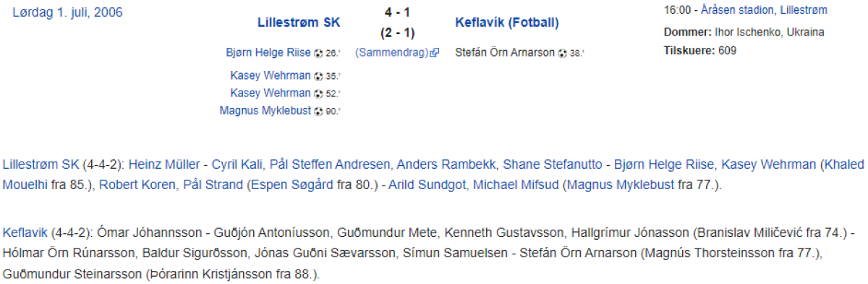This screenshot has width=868, height=284.
Task: Open Stefán Örn Arnarson scorer link
Action: click(x=506, y=53)
